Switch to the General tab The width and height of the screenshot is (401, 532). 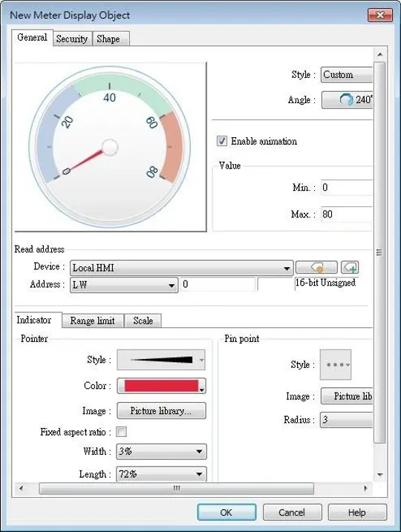click(x=32, y=37)
